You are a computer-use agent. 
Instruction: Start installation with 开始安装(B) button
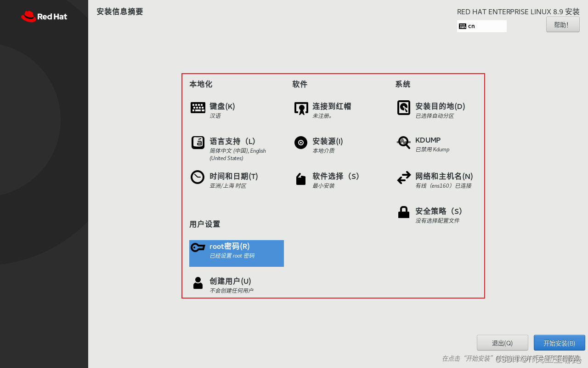559,343
